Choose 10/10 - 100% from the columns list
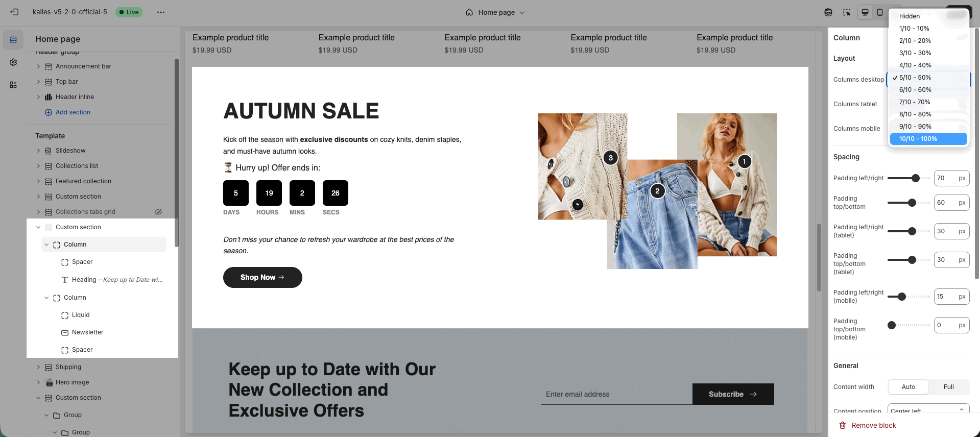Image resolution: width=980 pixels, height=437 pixels. 928,139
